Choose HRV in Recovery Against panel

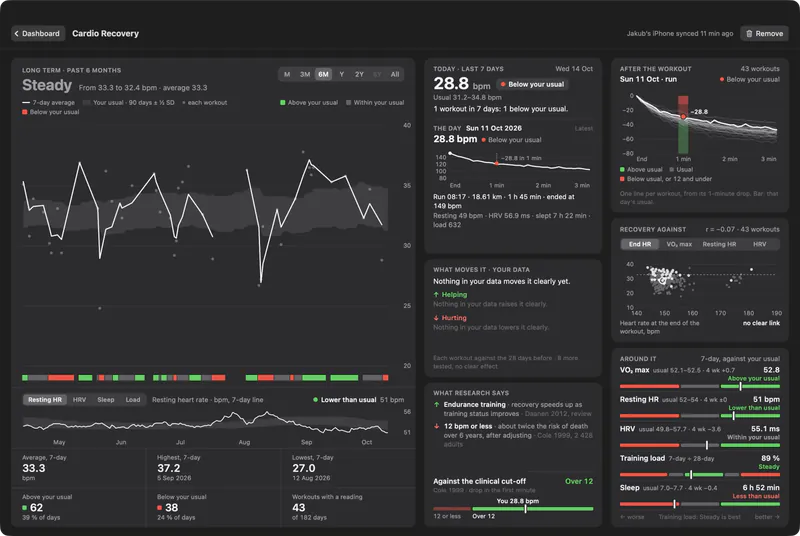click(x=760, y=244)
